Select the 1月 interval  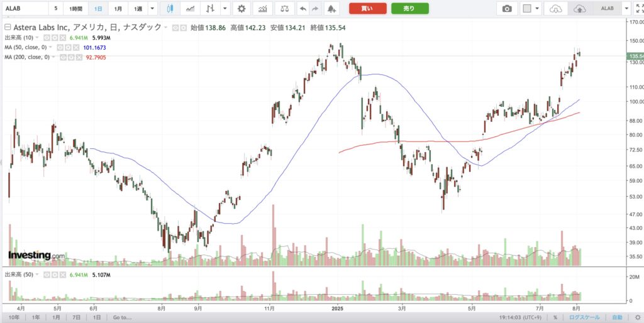point(118,8)
